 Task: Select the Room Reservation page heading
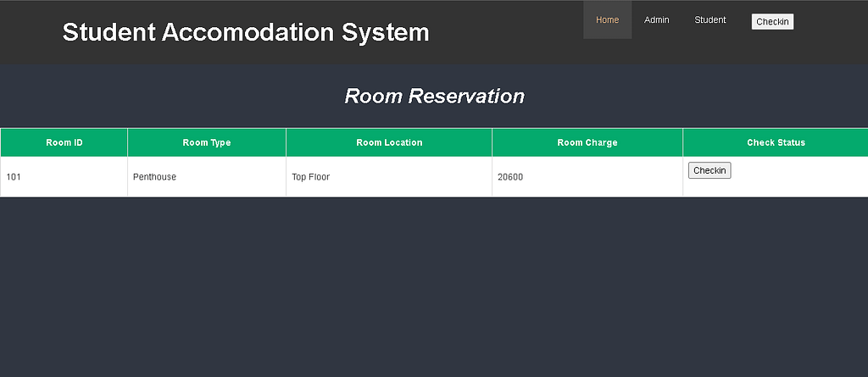(434, 96)
